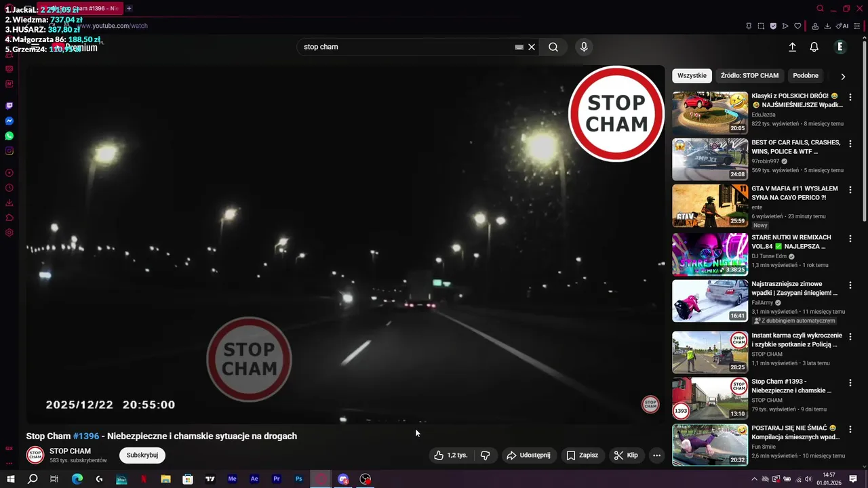Like the video with thumbs up

pos(451,455)
